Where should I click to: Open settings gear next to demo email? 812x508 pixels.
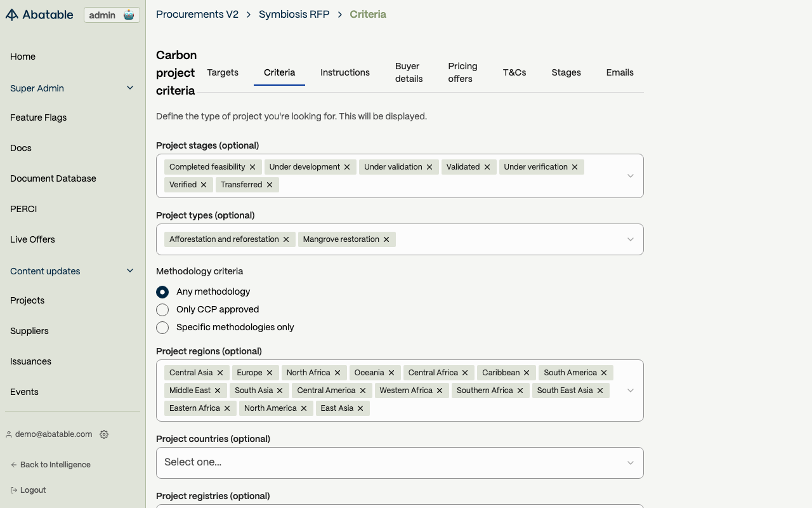coord(104,434)
